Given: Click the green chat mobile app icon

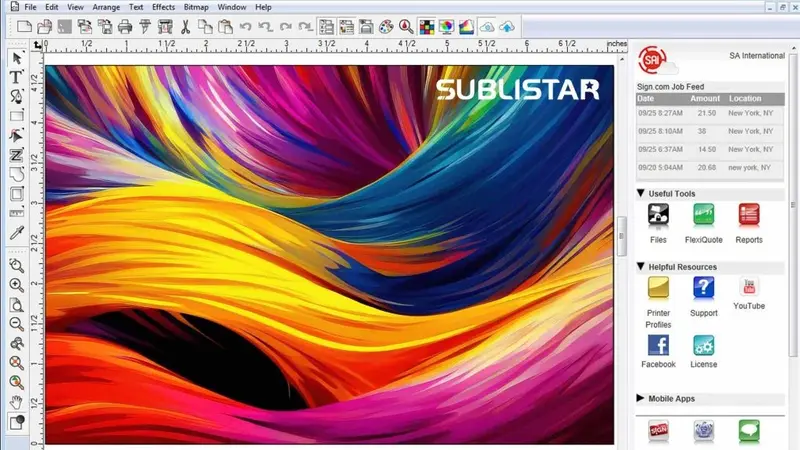Looking at the screenshot, I should click(x=749, y=431).
